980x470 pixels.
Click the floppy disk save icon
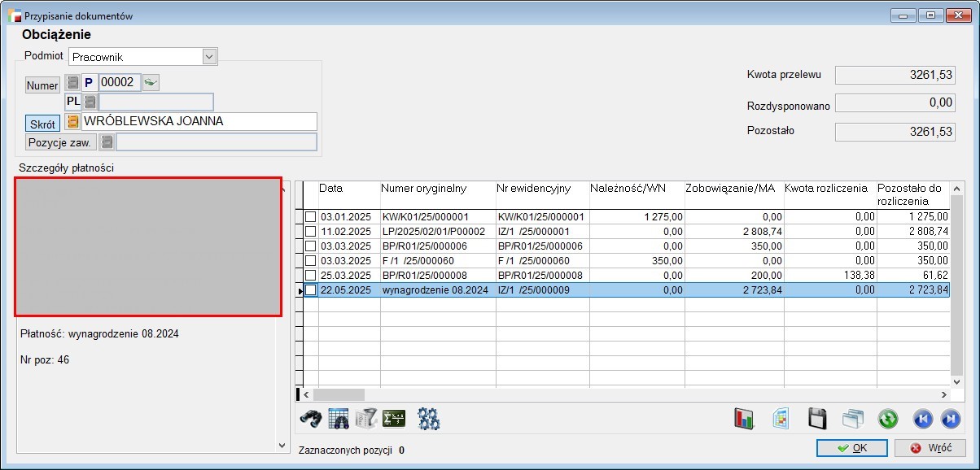click(x=817, y=419)
